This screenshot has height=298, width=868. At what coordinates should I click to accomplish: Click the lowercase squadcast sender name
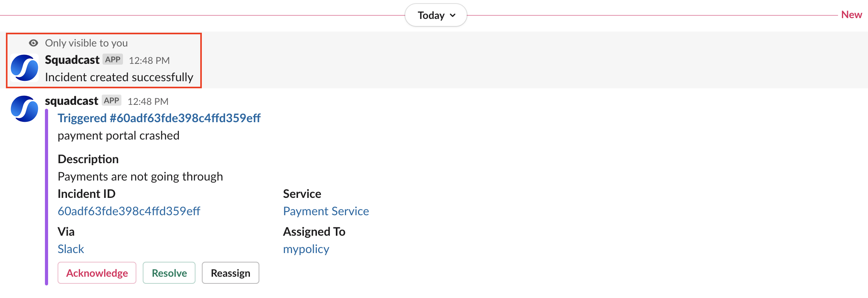(71, 101)
